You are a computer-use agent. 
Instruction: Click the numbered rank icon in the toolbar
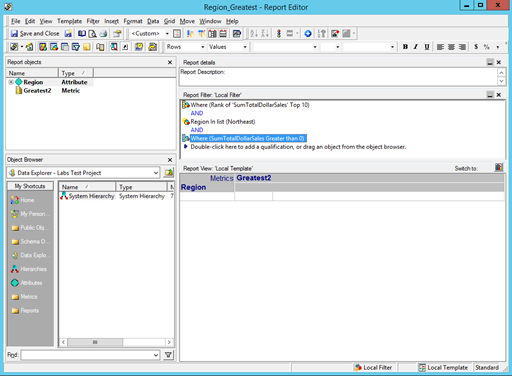322,33
